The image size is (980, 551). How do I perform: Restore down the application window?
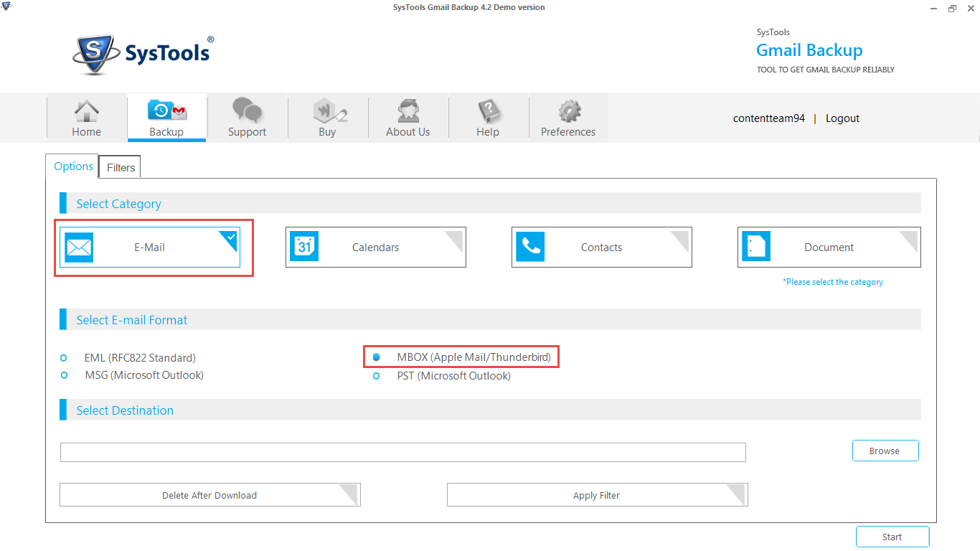pyautogui.click(x=952, y=8)
